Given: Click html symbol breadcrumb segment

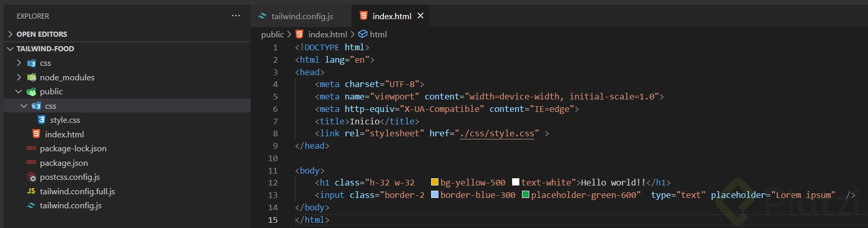Looking at the screenshot, I should [x=378, y=34].
